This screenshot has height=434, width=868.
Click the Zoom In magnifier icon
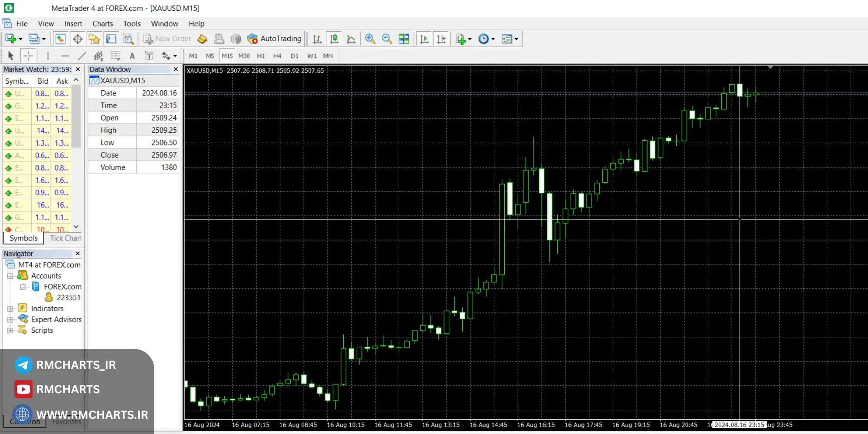(370, 39)
